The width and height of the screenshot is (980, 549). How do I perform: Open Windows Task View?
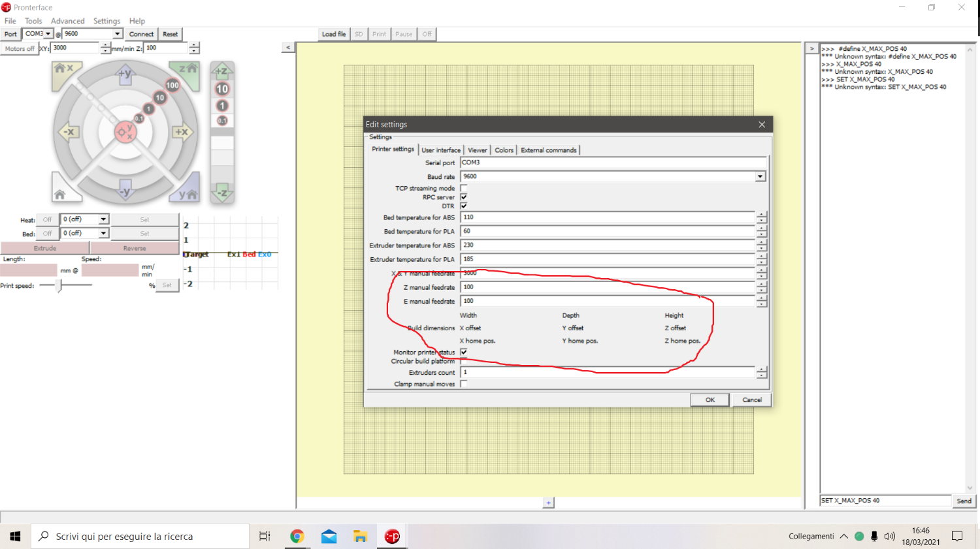(x=265, y=536)
